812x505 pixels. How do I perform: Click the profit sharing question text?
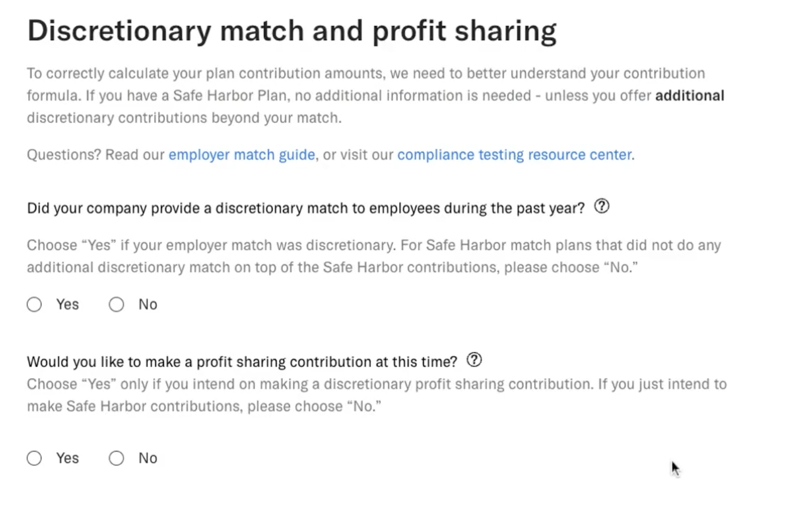click(x=242, y=361)
